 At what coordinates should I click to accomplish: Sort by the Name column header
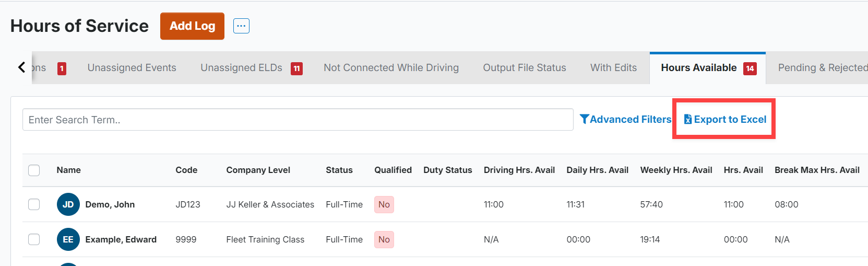coord(69,170)
